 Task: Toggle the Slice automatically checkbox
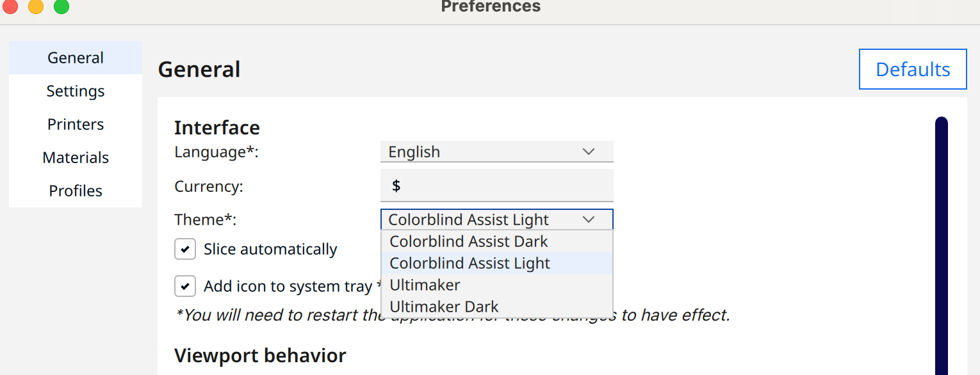pos(185,249)
